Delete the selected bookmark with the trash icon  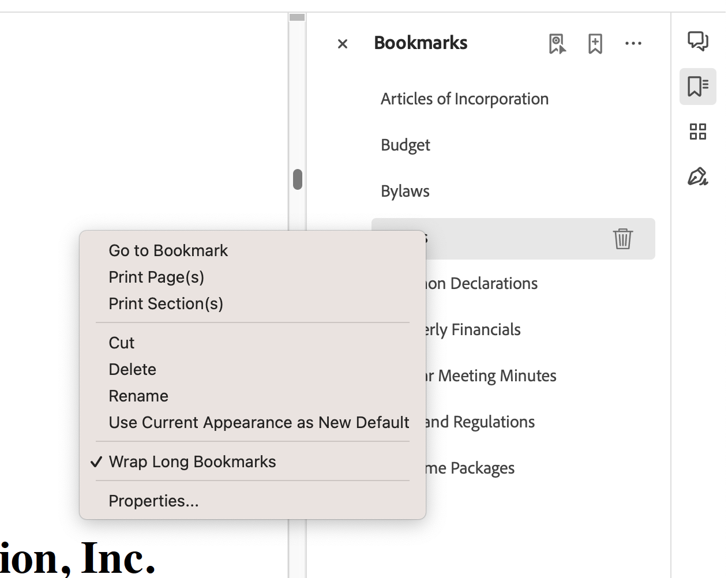622,238
